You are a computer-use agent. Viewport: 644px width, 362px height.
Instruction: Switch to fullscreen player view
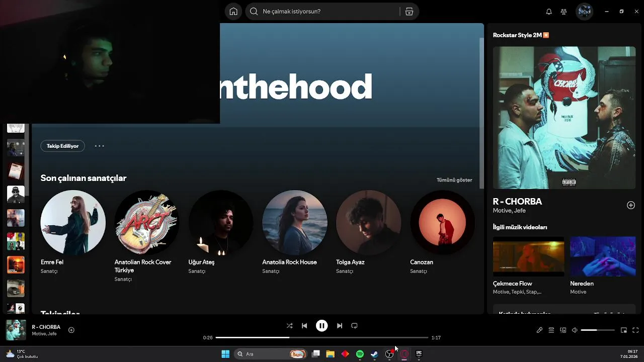point(635,330)
